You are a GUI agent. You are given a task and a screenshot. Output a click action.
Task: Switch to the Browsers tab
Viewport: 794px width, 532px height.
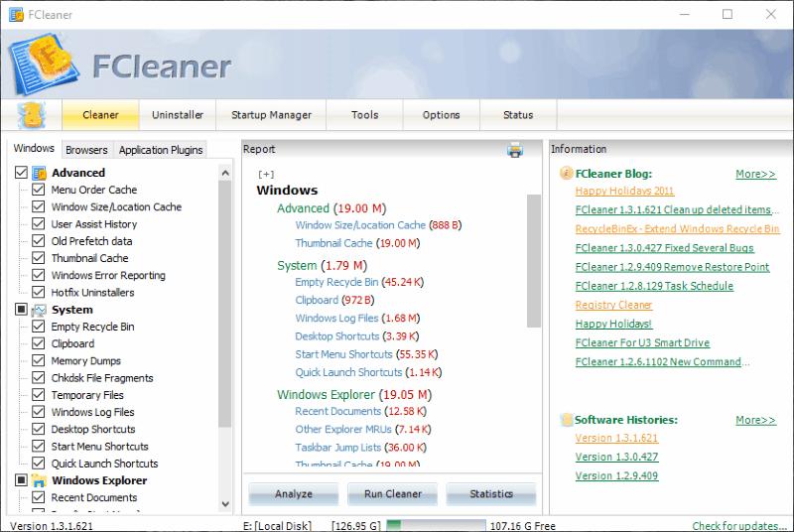[x=86, y=150]
